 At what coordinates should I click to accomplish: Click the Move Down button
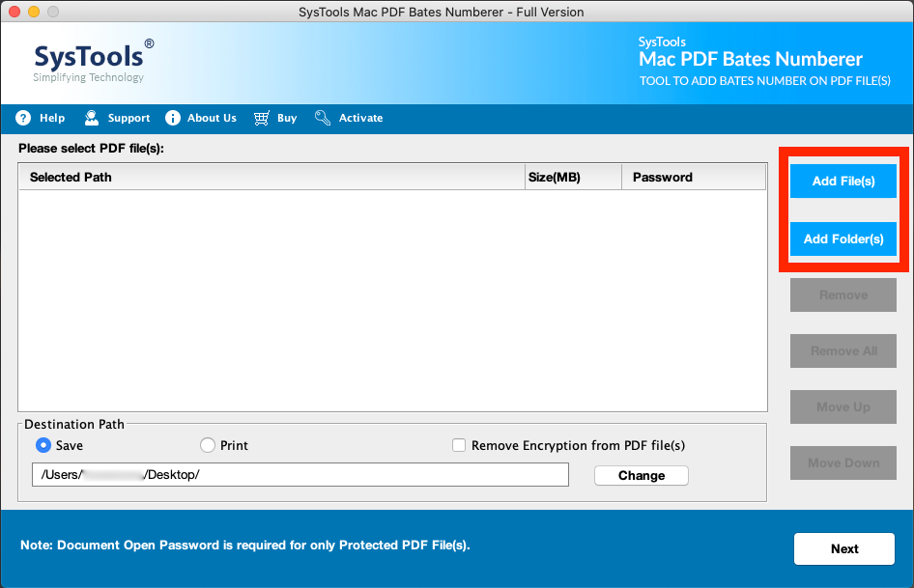tap(843, 462)
